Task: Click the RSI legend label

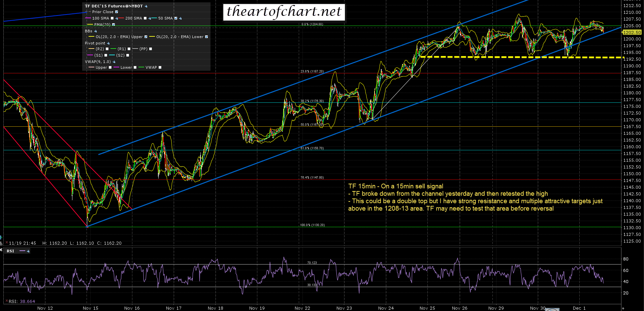Action: (x=10, y=251)
